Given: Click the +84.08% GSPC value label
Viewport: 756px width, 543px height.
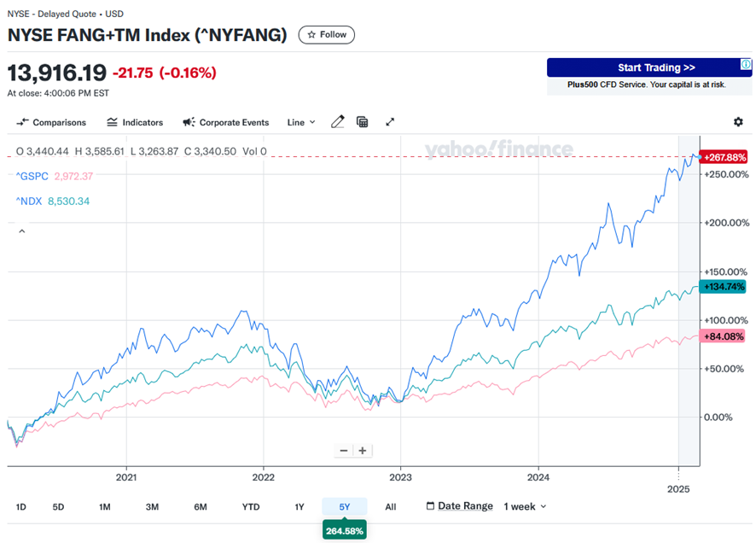Looking at the screenshot, I should point(722,336).
